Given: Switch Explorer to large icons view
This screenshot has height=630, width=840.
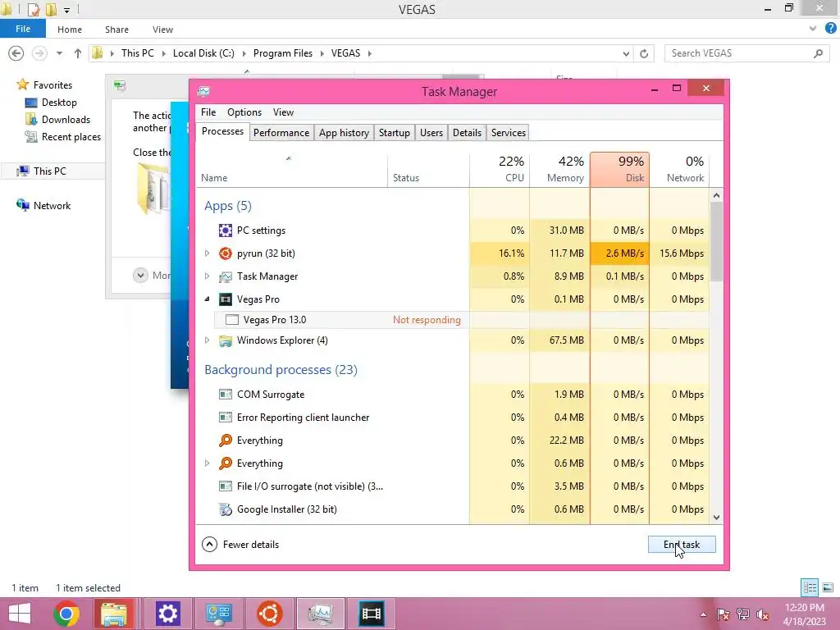Looking at the screenshot, I should tap(828, 587).
